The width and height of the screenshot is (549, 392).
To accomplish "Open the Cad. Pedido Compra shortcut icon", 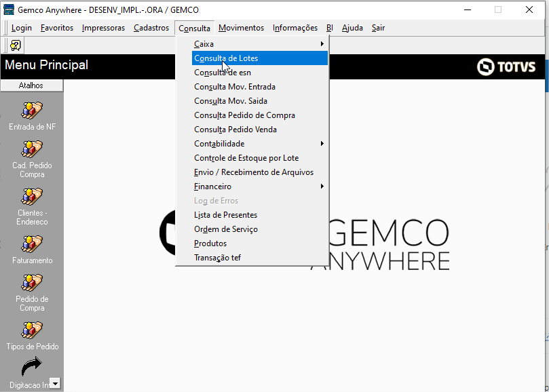I will point(32,149).
